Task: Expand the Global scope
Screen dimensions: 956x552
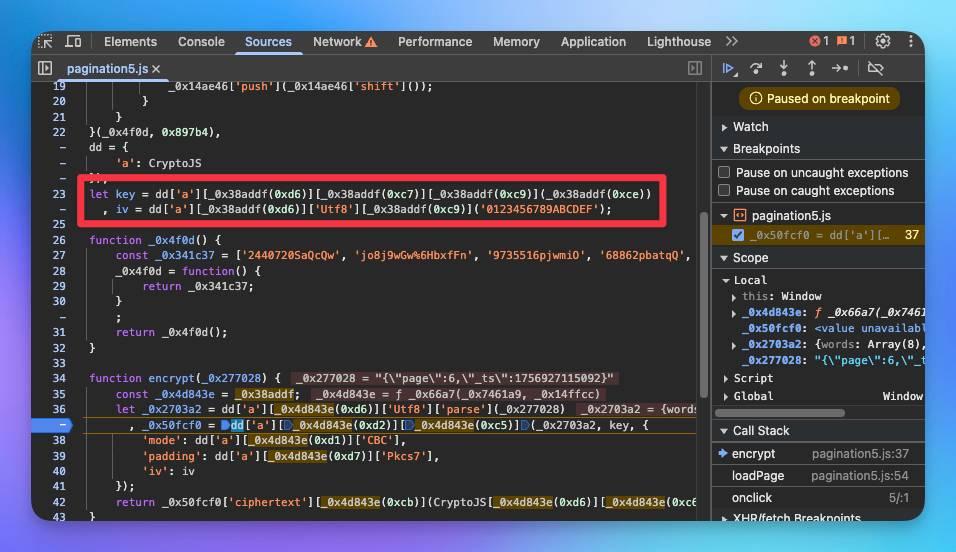Action: [x=726, y=396]
